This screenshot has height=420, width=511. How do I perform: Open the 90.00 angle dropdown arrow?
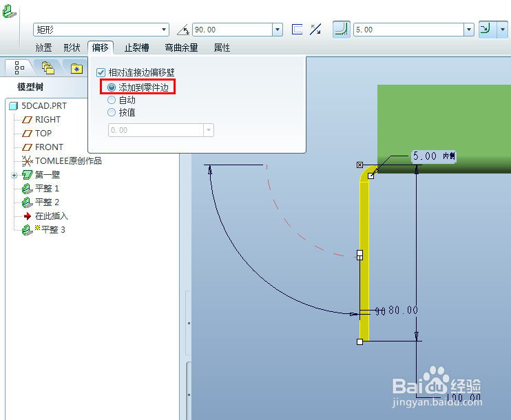point(278,30)
